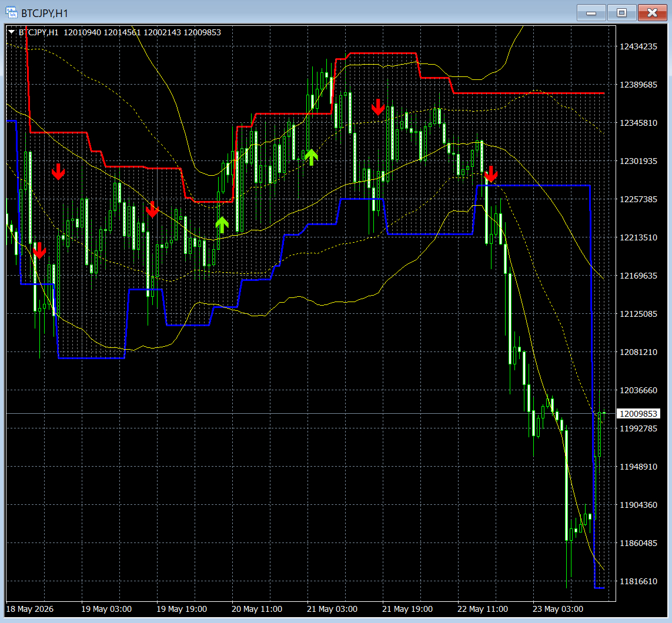Viewport: 672px width, 623px height.
Task: Select the lowest red sell arrow near 18 May
Action: (39, 250)
